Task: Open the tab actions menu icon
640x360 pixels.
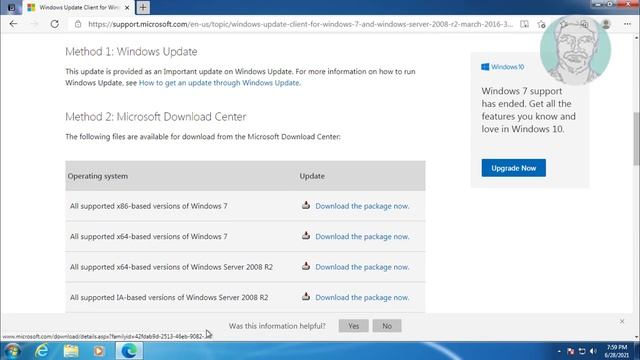Action: [11, 7]
